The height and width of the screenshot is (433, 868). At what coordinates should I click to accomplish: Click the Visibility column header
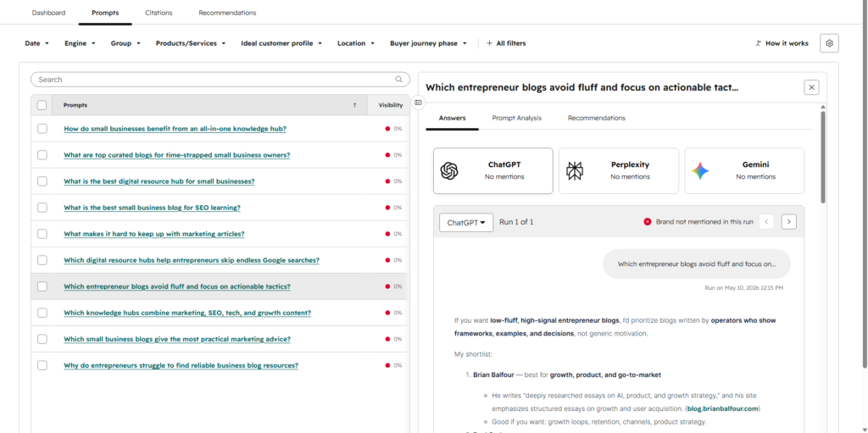coord(390,105)
